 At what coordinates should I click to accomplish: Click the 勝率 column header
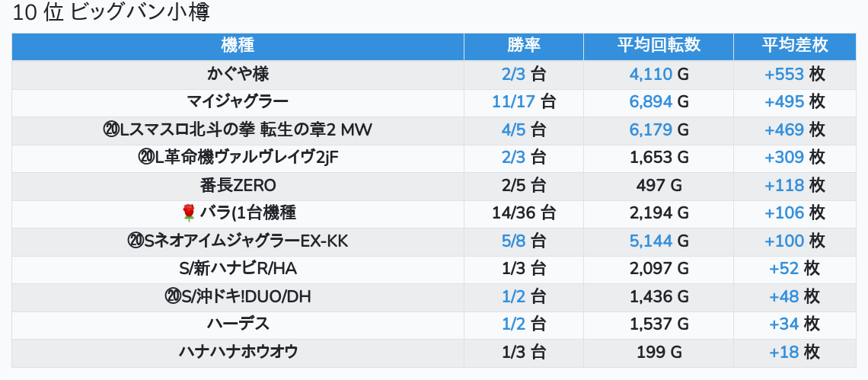tap(523, 46)
